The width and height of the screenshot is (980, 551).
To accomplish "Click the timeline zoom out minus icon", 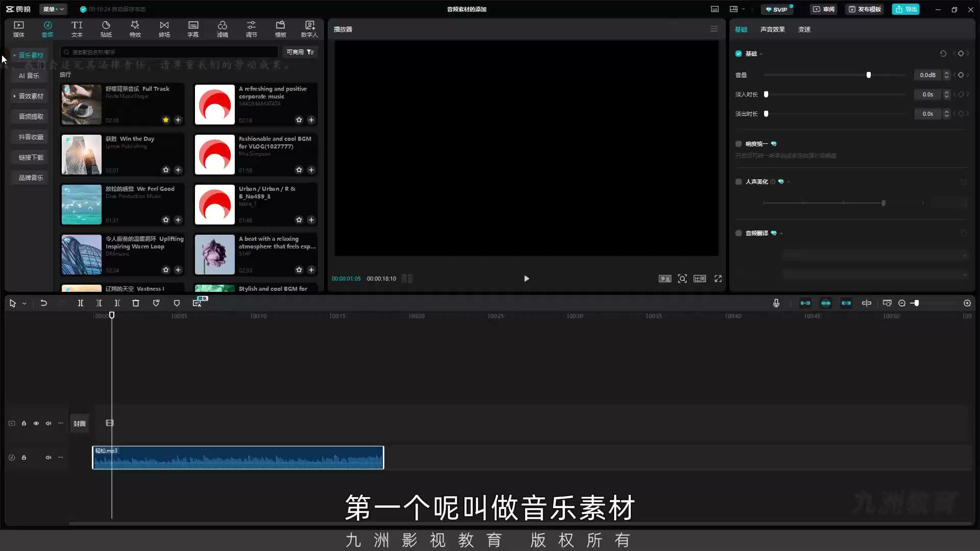I will (x=902, y=303).
